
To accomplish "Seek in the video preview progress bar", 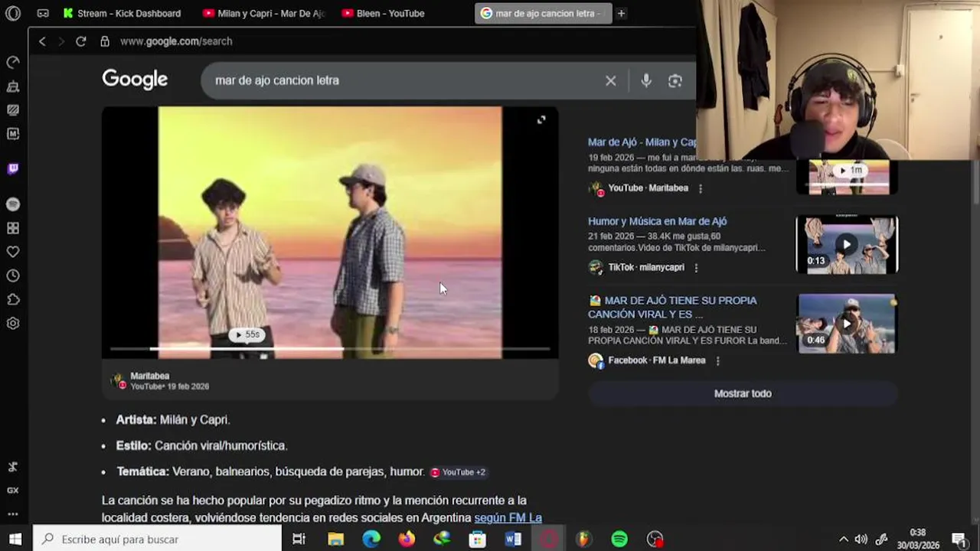I will [x=330, y=349].
